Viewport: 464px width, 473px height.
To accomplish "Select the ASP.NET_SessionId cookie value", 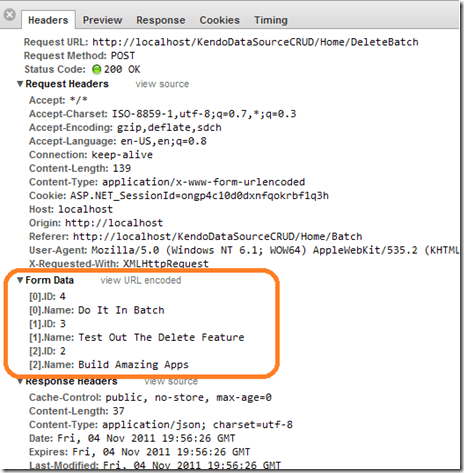I will (199, 196).
